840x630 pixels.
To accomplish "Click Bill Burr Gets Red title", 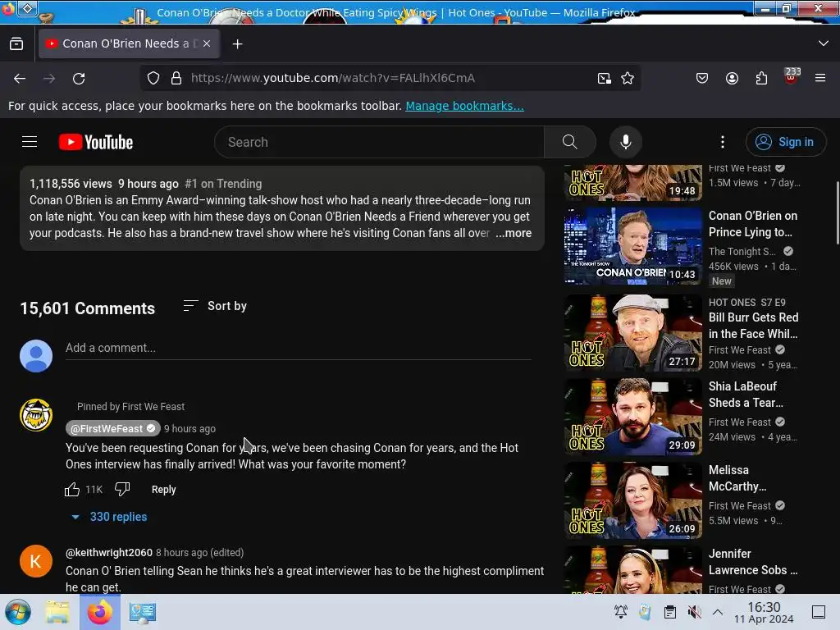I will tap(753, 326).
